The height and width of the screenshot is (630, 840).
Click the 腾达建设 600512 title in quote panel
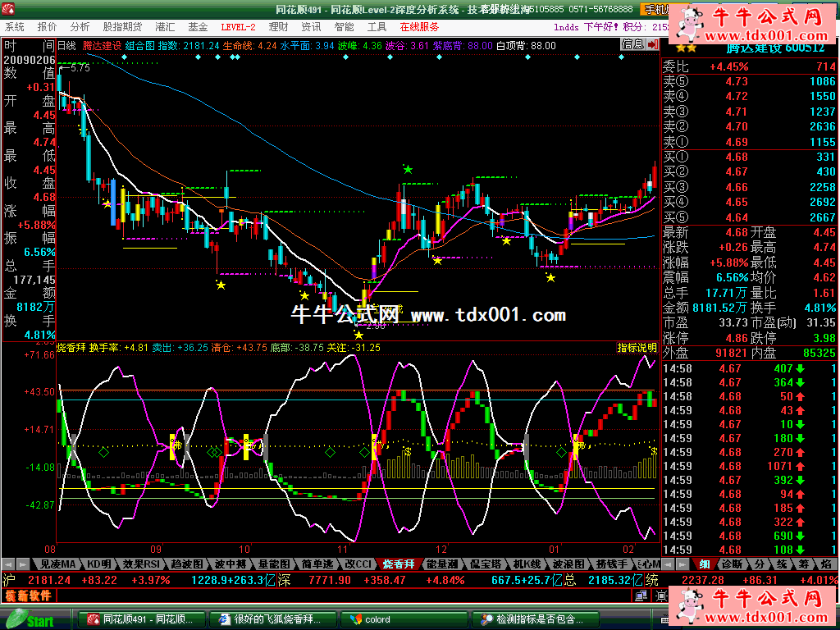click(776, 48)
